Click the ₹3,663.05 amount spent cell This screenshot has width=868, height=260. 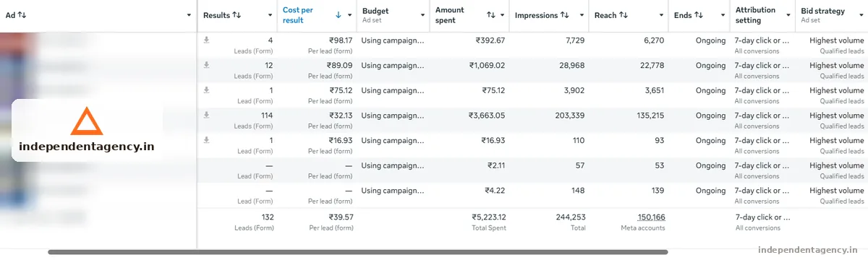coord(487,116)
